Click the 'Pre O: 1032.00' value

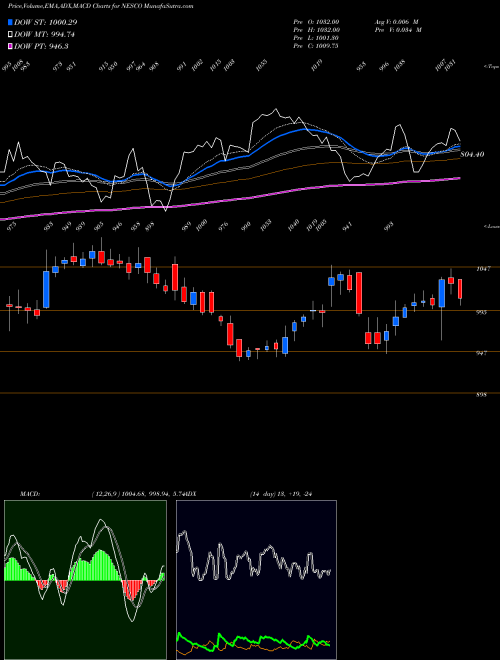pos(316,22)
